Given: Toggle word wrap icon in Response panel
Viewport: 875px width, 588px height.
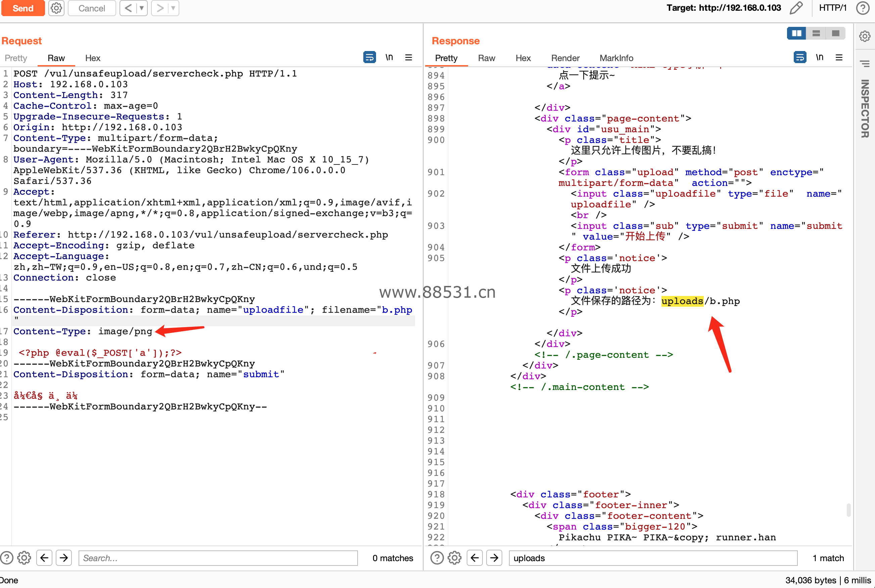Looking at the screenshot, I should pos(800,57).
